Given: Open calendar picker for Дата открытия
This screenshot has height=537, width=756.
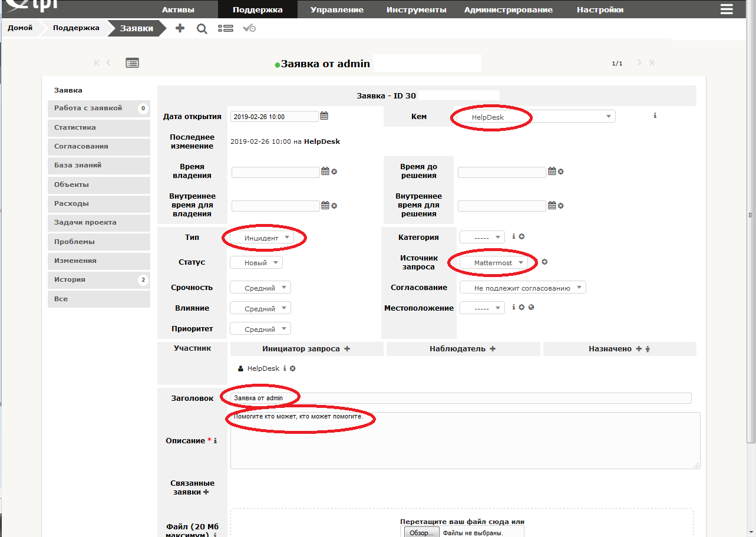Looking at the screenshot, I should [324, 116].
